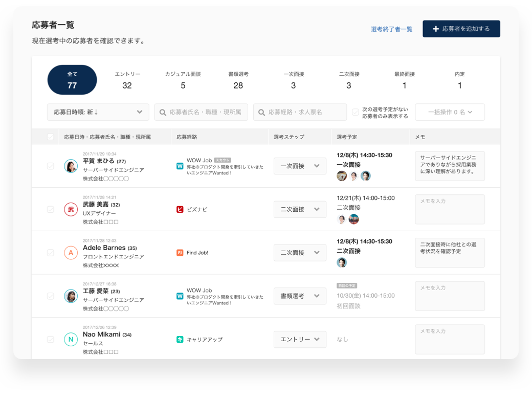This screenshot has height=399, width=532.
Task: Switch to the エントリー filter tab
Action: (126, 80)
